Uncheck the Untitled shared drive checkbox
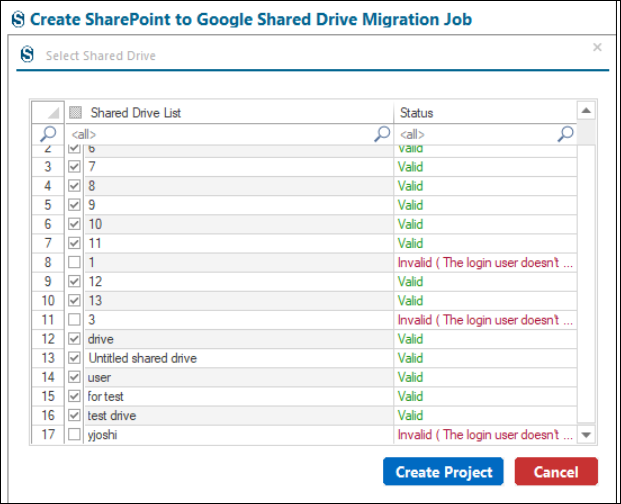Image resolution: width=621 pixels, height=504 pixels. tap(74, 358)
